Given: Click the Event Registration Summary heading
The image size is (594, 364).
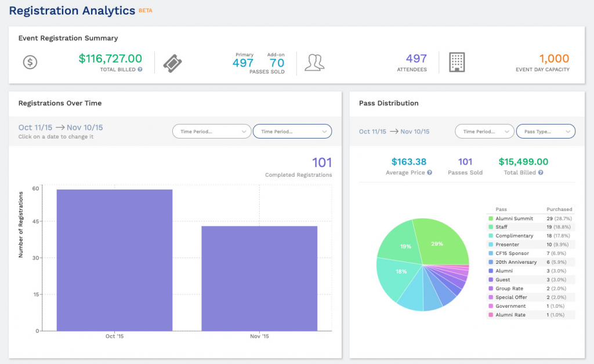Looking at the screenshot, I should click(68, 38).
